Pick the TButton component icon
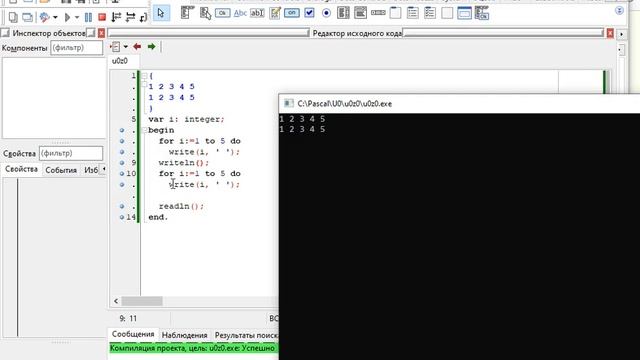Viewport: 640px width, 360px height. [222, 13]
